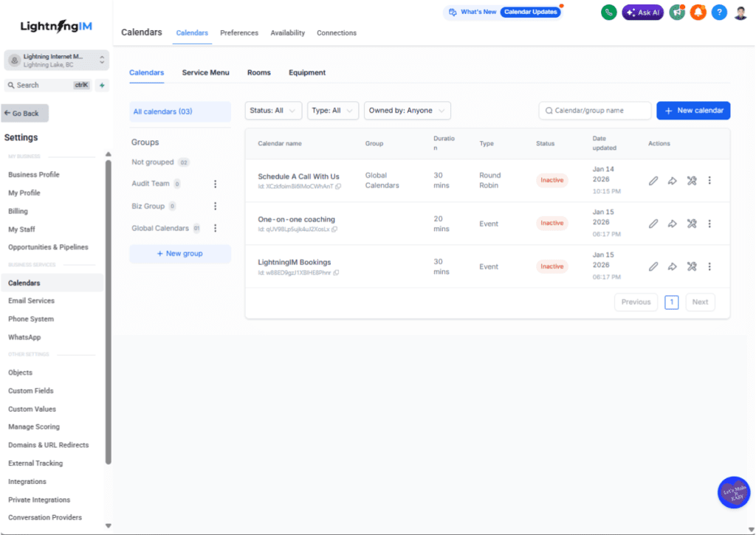This screenshot has width=756, height=535.
Task: Check notifications via the orange bell icon
Action: coord(698,13)
